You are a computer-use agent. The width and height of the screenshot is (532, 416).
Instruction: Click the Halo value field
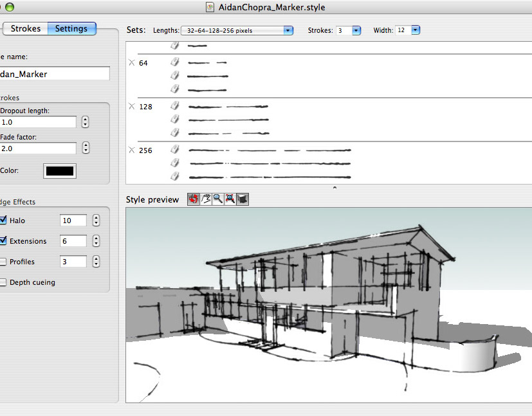[73, 221]
